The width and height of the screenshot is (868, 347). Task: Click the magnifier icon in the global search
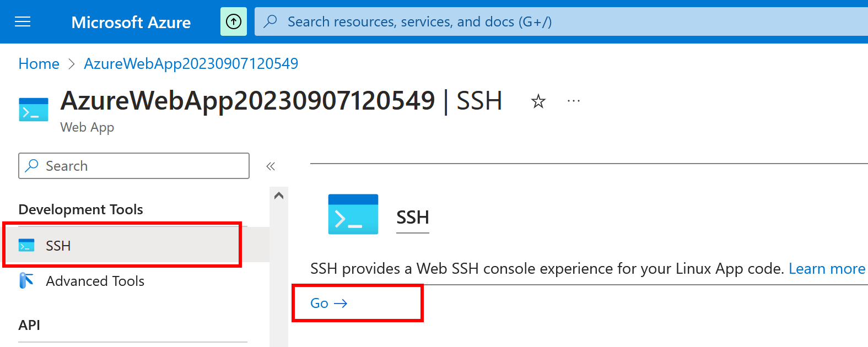click(x=270, y=21)
